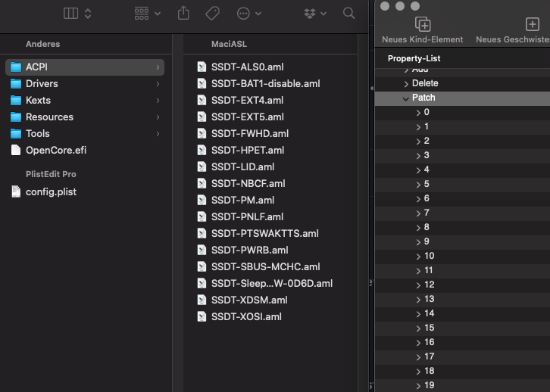Select SSDT-EXT5.aml file icon

(x=202, y=117)
